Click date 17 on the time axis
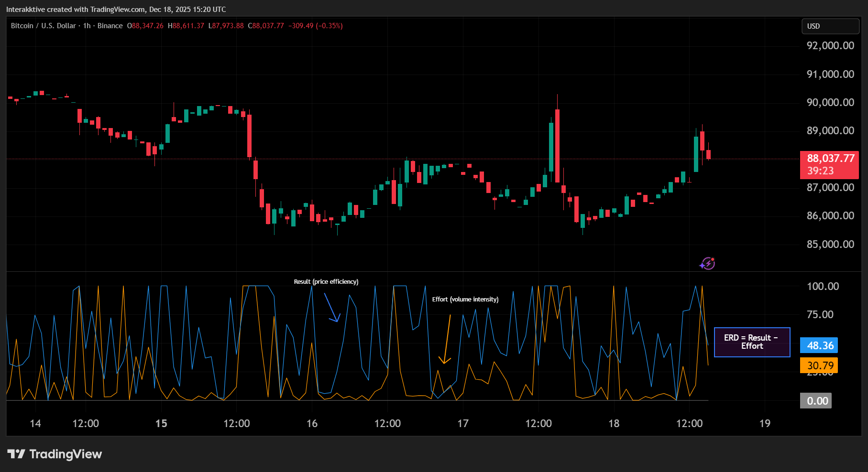Viewport: 868px width, 472px height. 463,423
